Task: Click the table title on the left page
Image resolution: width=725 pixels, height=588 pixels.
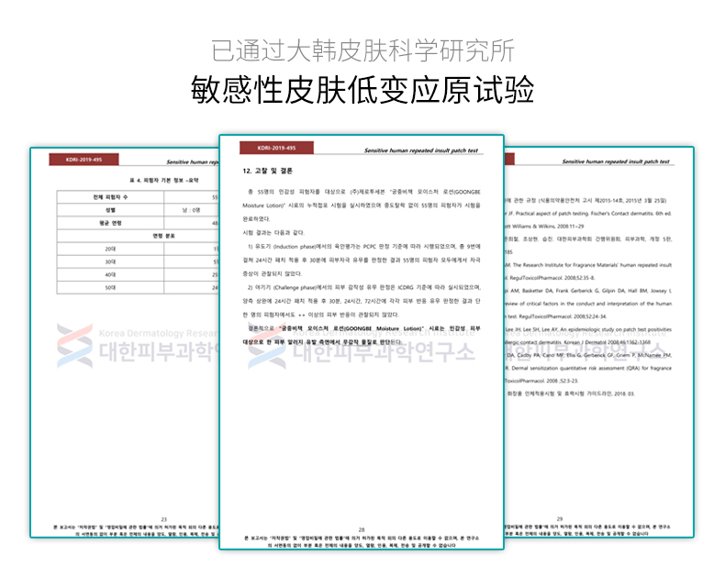Action: pyautogui.click(x=164, y=181)
